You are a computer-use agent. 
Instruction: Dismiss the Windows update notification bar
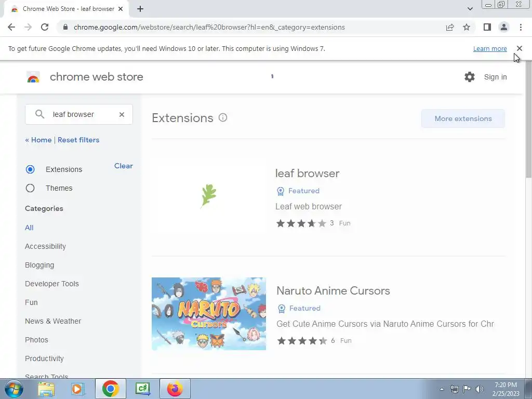[x=520, y=48]
